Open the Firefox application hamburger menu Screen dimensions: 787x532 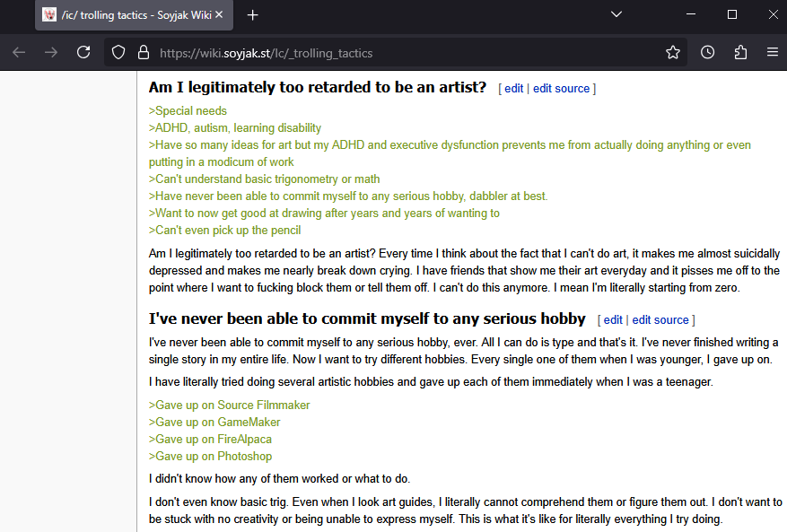pos(773,52)
